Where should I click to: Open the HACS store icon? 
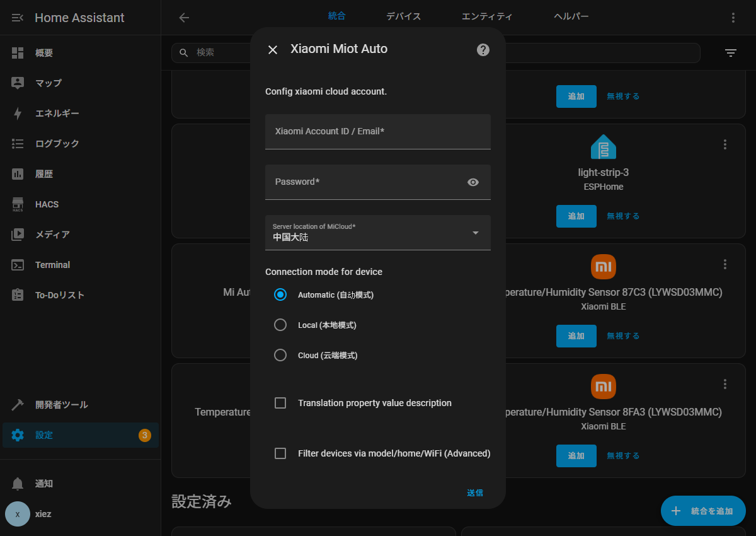(x=18, y=204)
